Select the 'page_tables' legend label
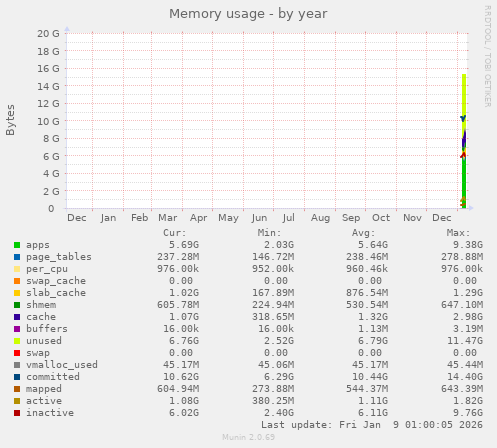 59,257
